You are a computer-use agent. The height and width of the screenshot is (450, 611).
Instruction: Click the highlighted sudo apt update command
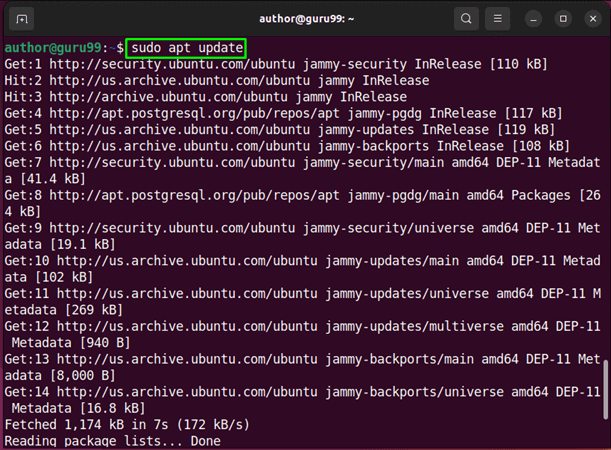(x=185, y=48)
